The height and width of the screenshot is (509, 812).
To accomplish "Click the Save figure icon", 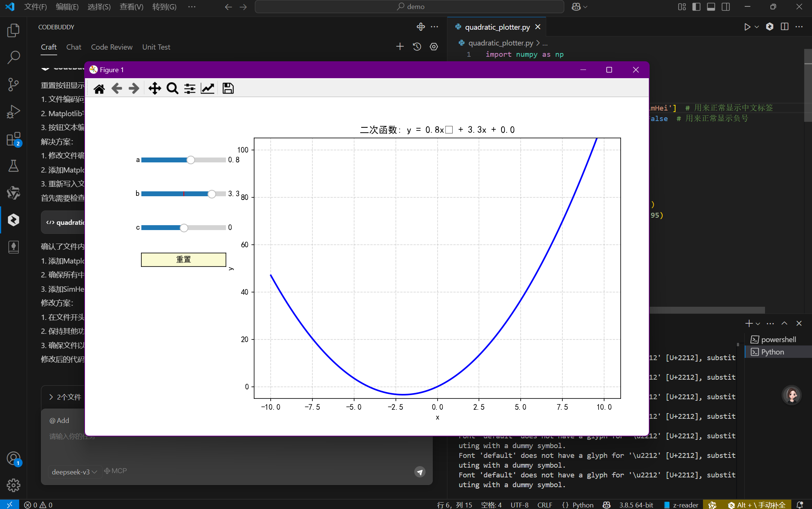I will point(228,89).
